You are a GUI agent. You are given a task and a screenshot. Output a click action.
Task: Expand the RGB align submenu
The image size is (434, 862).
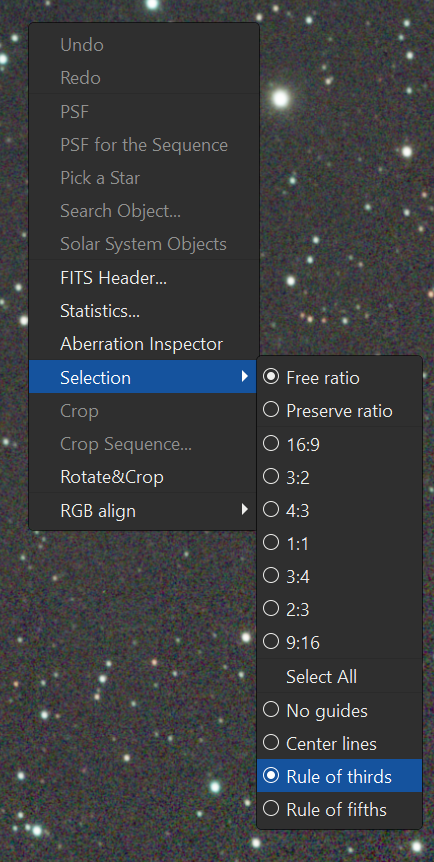coord(144,511)
